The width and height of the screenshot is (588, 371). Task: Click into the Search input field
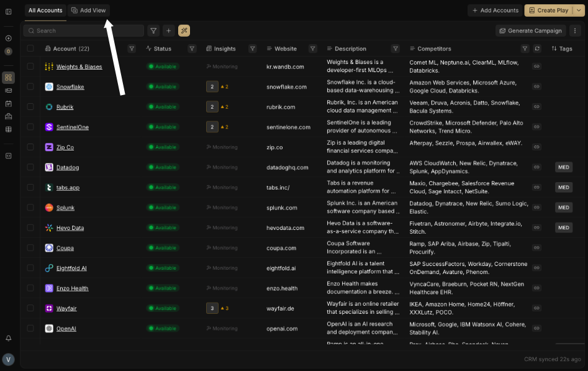click(x=87, y=30)
